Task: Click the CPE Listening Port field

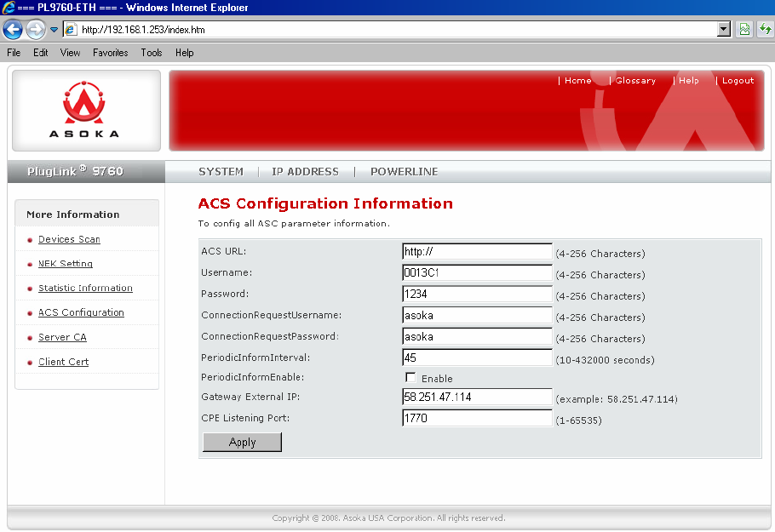Action: (x=477, y=418)
